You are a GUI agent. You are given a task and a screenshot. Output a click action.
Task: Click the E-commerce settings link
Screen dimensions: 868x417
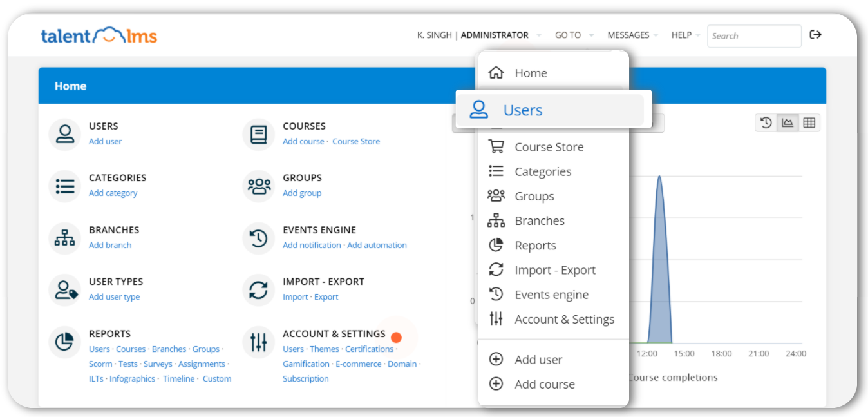point(358,364)
